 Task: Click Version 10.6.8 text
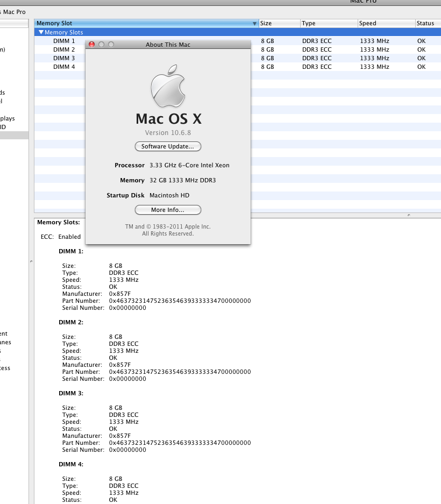click(x=168, y=133)
